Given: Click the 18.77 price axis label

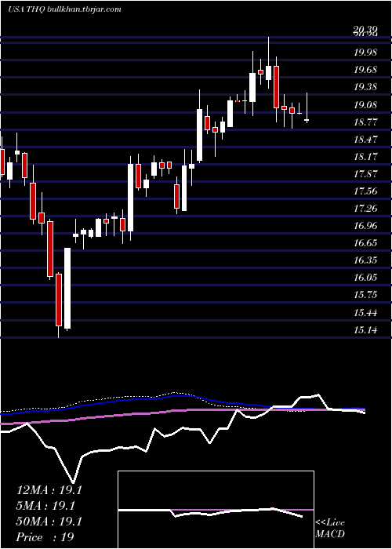Looking at the screenshot, I should pyautogui.click(x=365, y=122).
